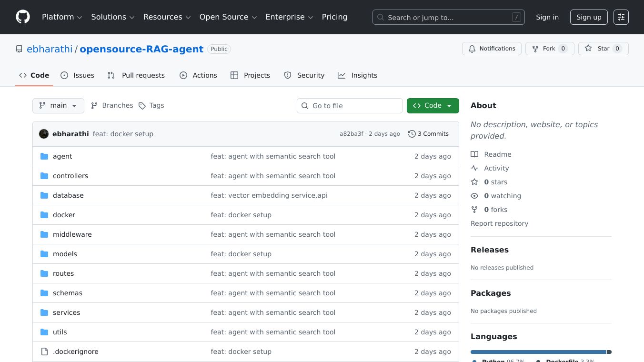
Task: Click the star icon next to Star
Action: point(588,48)
